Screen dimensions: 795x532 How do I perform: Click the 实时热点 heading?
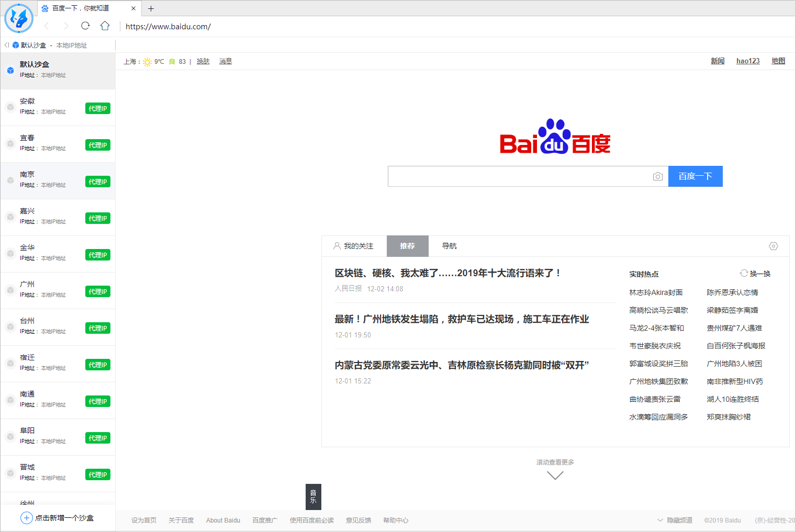click(644, 274)
